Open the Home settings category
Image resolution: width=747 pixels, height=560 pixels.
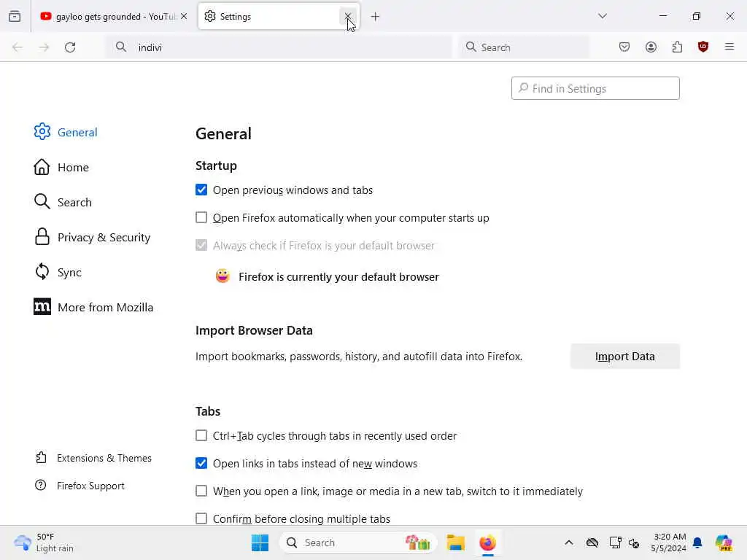tap(61, 167)
